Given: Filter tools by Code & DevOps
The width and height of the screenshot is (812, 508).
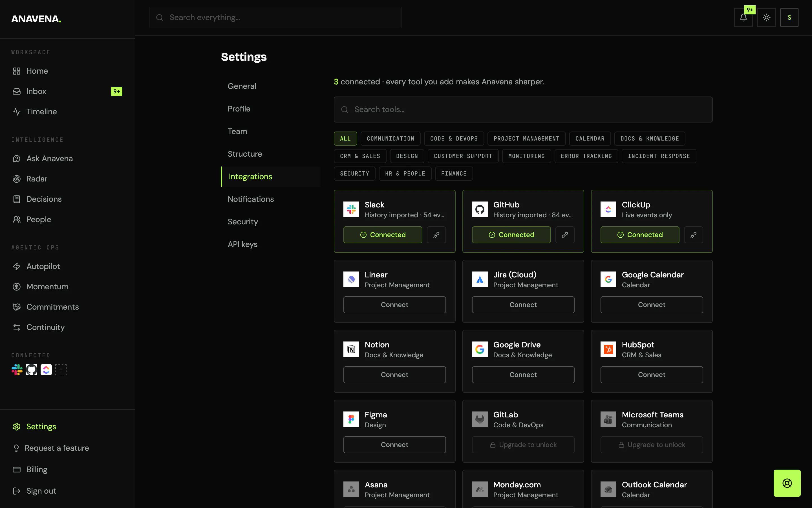Looking at the screenshot, I should click(x=454, y=138).
